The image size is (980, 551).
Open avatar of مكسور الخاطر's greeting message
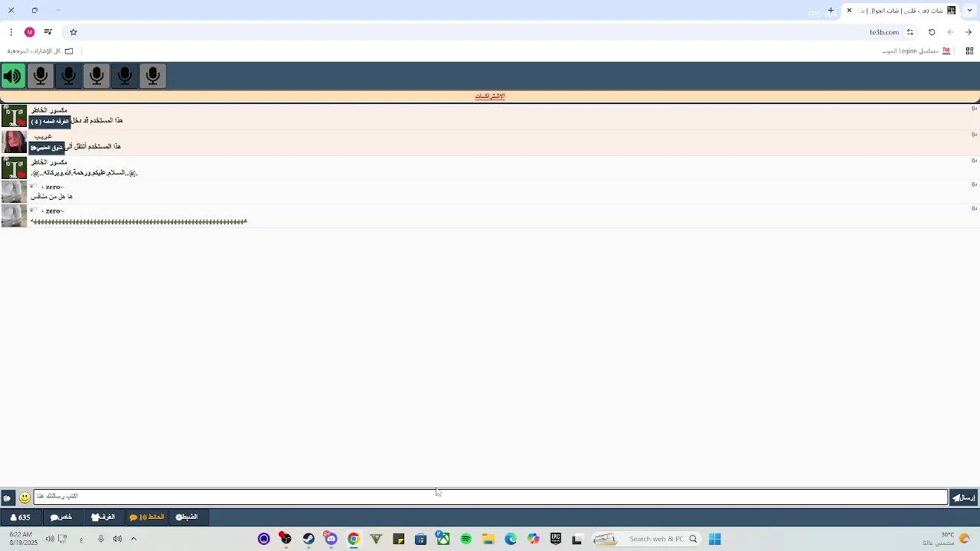pos(14,168)
